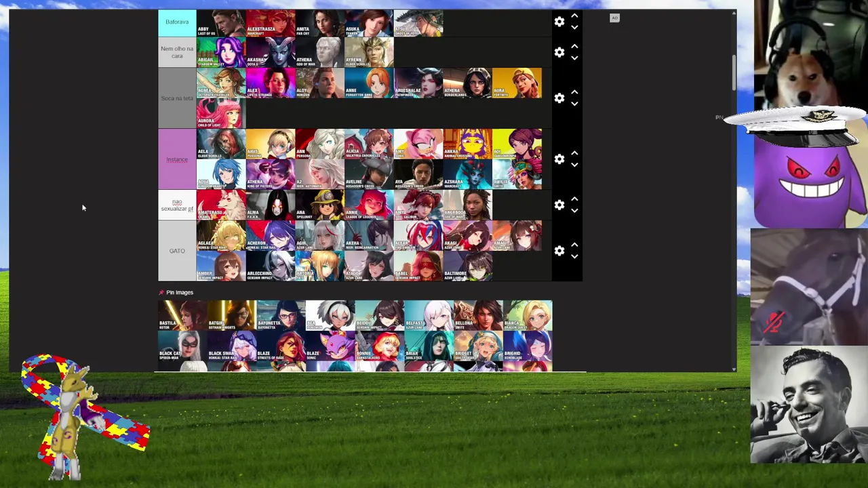Select Annie League of Legends image
This screenshot has width=868, height=488.
coord(369,205)
